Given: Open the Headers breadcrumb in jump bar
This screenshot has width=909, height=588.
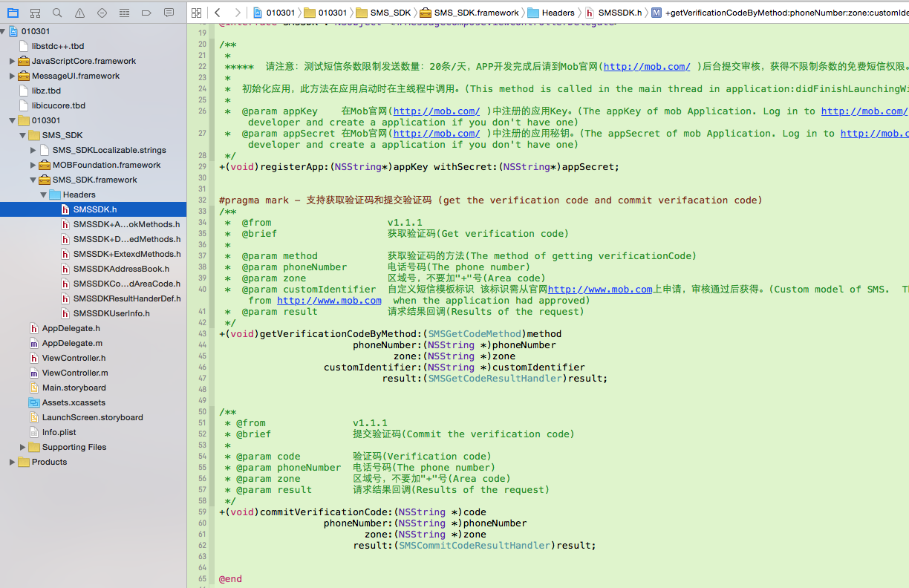Looking at the screenshot, I should tap(557, 13).
